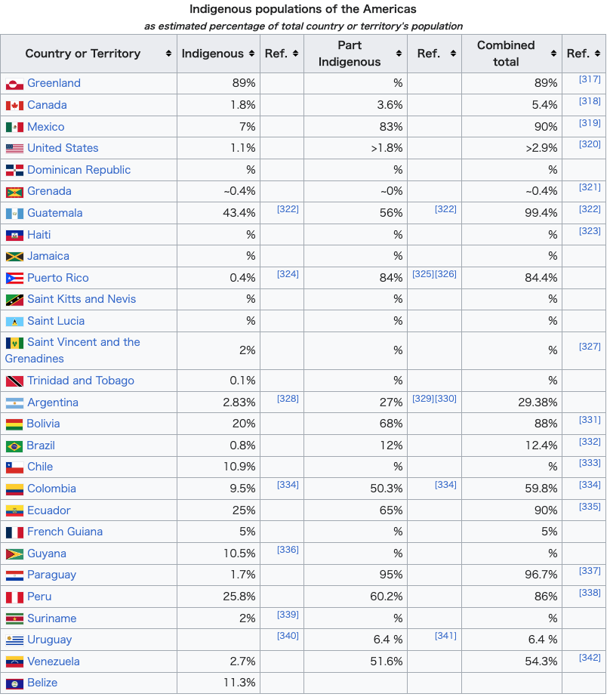The image size is (610, 700).
Task: Open citation reference [342] for Venezuela
Action: coord(590,658)
